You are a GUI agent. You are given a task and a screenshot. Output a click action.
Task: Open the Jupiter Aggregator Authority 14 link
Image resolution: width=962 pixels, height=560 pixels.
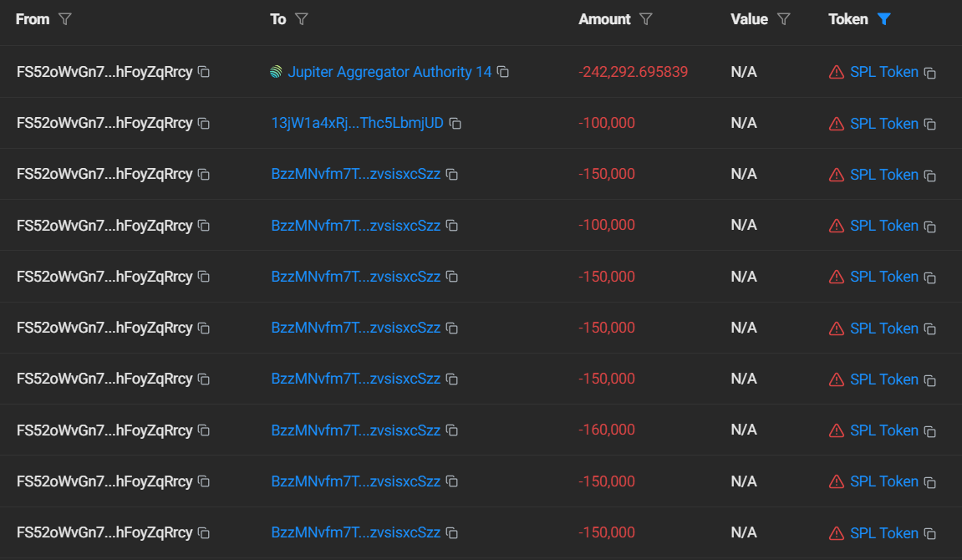click(389, 73)
